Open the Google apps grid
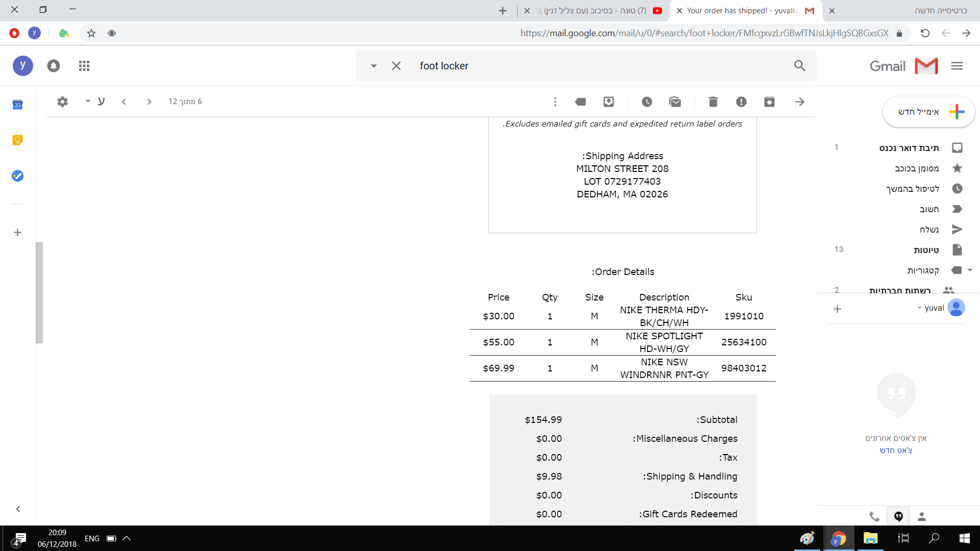 pyautogui.click(x=84, y=66)
